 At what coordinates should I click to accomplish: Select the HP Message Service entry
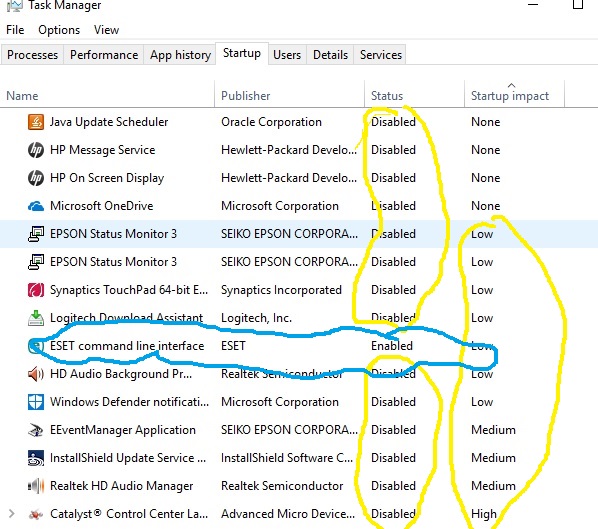click(x=299, y=150)
